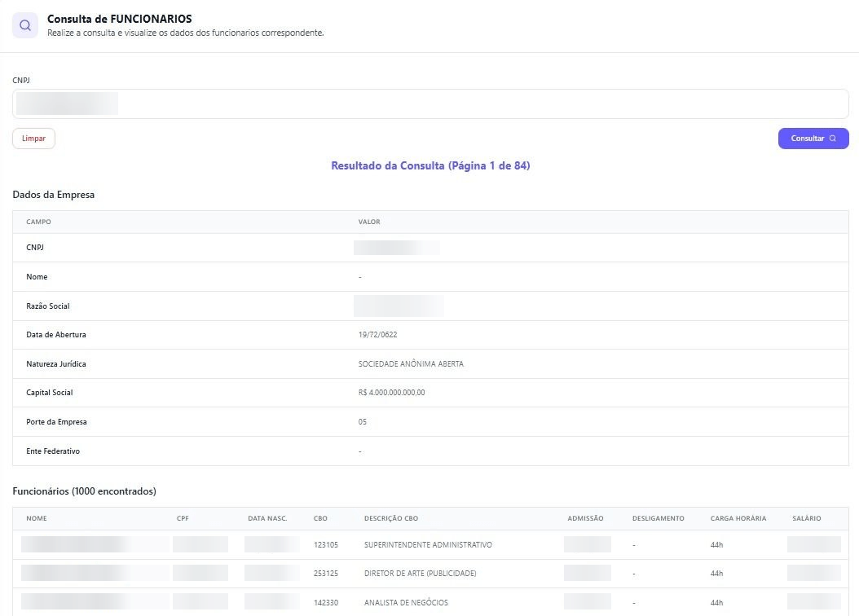Click the DATA NASC. column header
The image size is (859, 616).
click(x=267, y=518)
